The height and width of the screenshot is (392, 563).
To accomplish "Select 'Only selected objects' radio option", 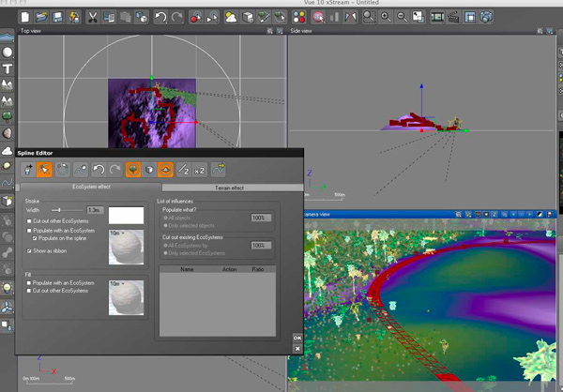I will coord(165,224).
